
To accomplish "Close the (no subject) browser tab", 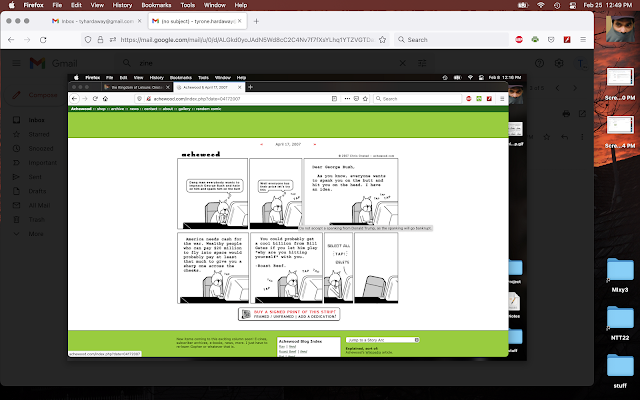I will [x=240, y=21].
